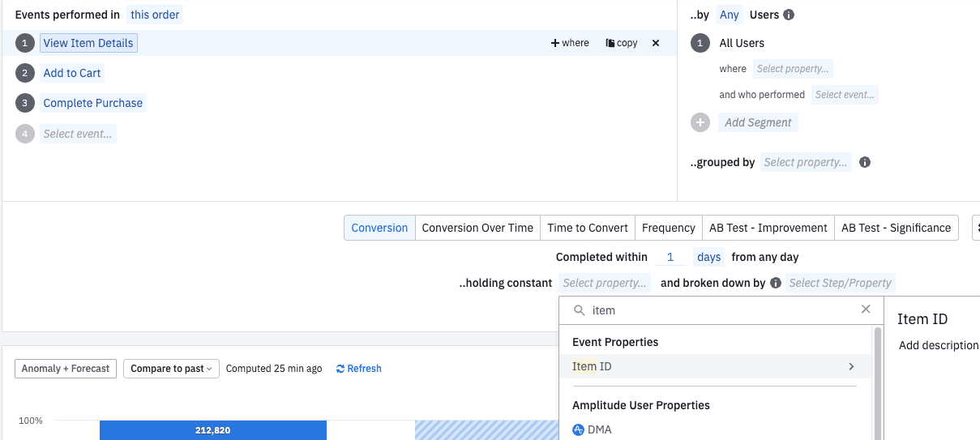Click the solid blue 212,820 funnel bar
The image size is (980, 440).
tap(212, 430)
